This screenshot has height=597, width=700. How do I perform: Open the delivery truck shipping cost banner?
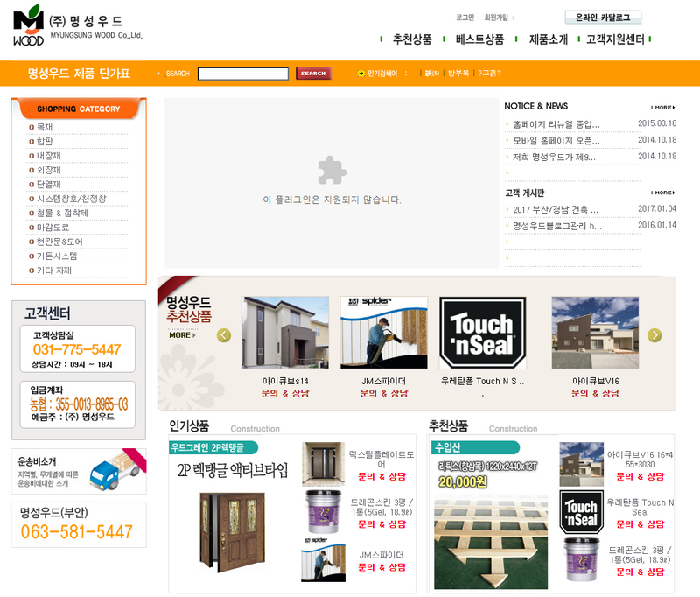79,472
